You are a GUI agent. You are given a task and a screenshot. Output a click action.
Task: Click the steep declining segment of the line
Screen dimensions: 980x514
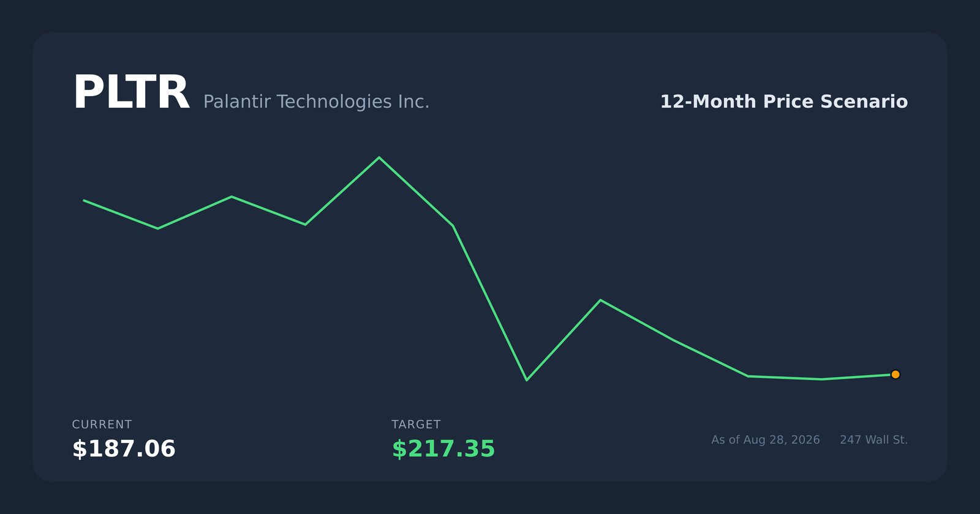click(x=490, y=303)
